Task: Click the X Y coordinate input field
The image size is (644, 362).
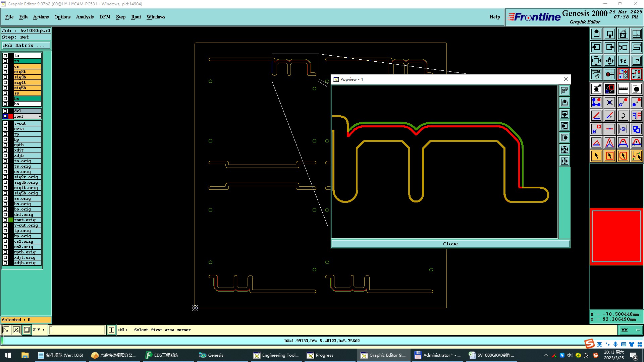Action: (x=77, y=330)
